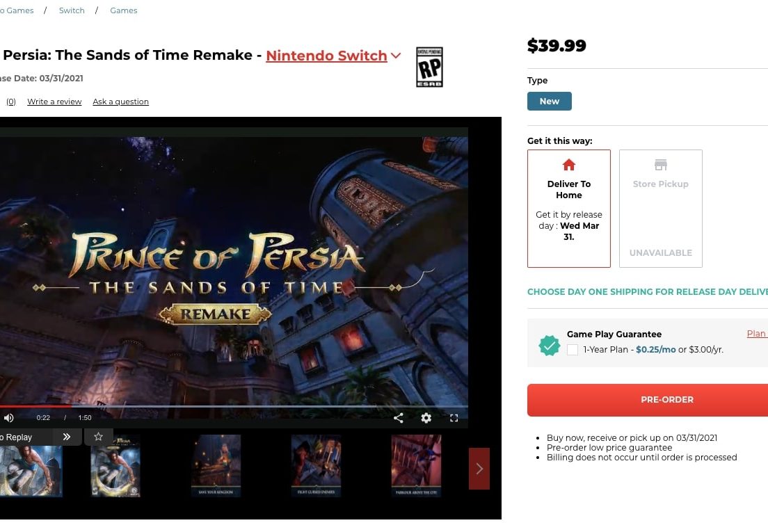
Task: Open the Switch breadcrumb link
Action: pos(72,10)
